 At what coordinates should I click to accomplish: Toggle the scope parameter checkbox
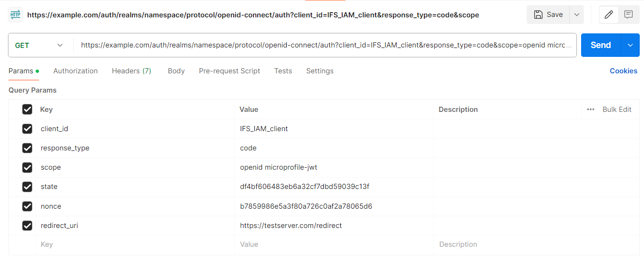[27, 167]
